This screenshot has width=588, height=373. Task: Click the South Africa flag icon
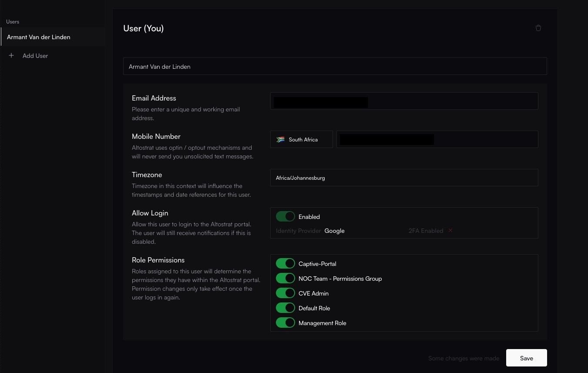(x=281, y=140)
